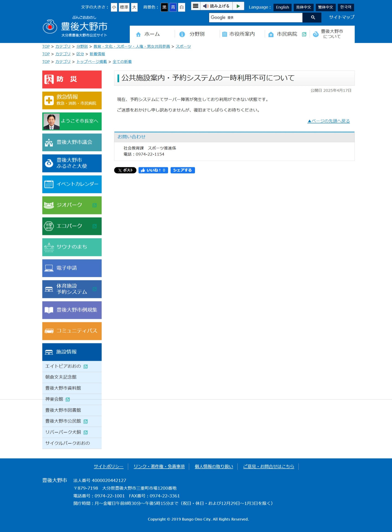
Task: Open 分野別 in main navigation
Action: [x=197, y=34]
